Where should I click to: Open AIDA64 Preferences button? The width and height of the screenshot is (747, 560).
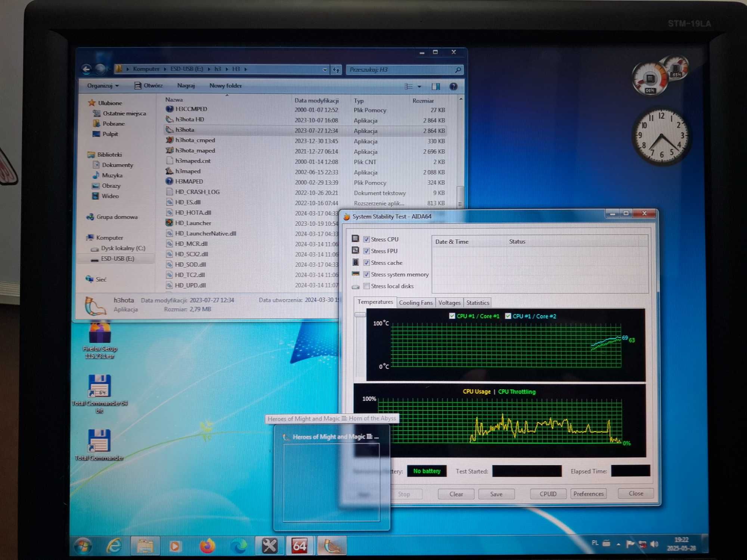588,494
